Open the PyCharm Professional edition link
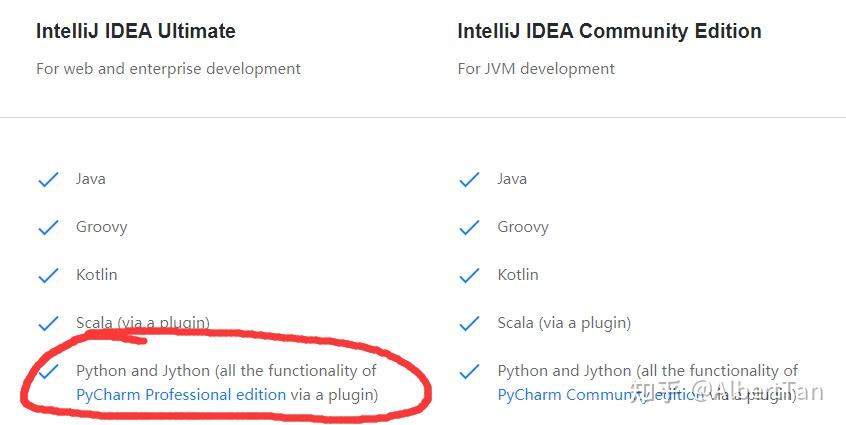This screenshot has width=846, height=425. pyautogui.click(x=181, y=395)
